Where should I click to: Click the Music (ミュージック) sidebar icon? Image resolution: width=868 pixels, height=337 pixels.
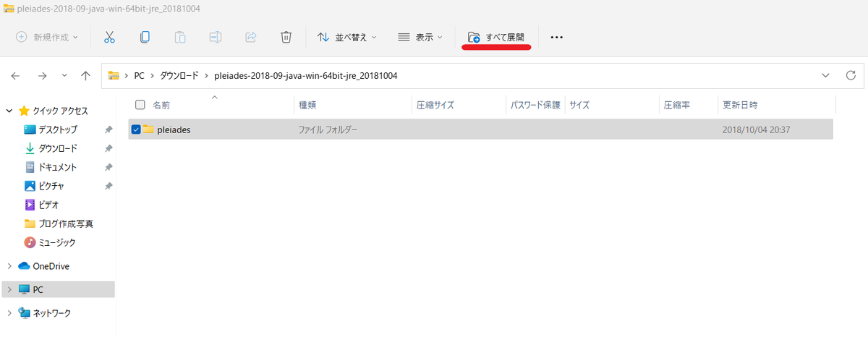pos(30,242)
